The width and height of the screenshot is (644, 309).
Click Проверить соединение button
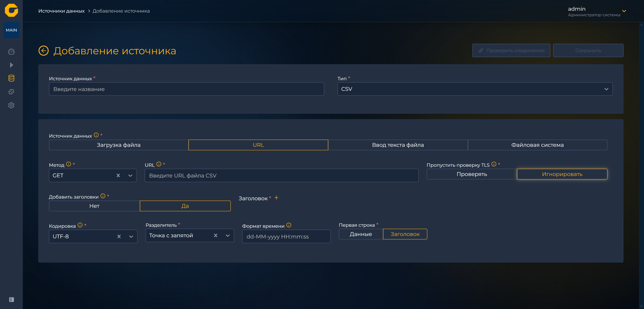pos(511,50)
